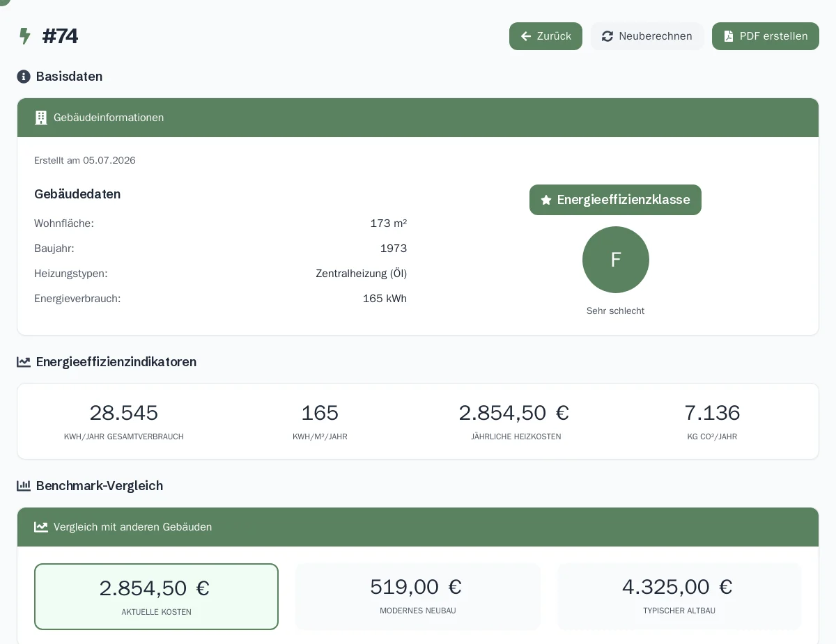The height and width of the screenshot is (644, 836).
Task: Click the 28.545 total consumption value
Action: click(x=124, y=413)
